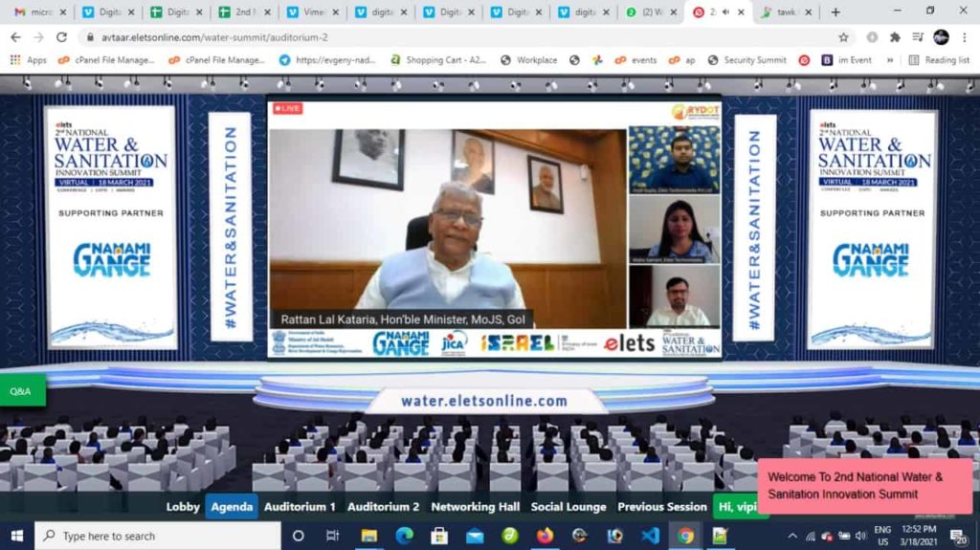Open Previous Session
The width and height of the screenshot is (980, 550).
(x=662, y=507)
